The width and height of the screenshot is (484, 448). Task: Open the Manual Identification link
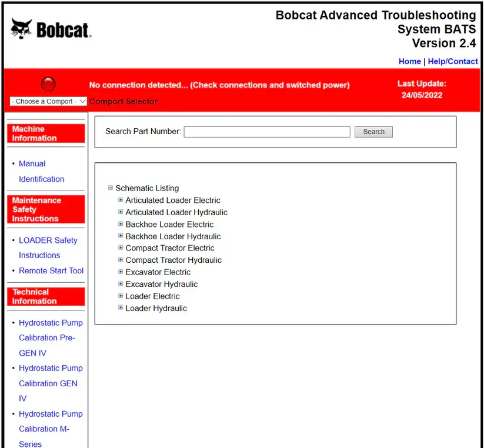click(x=41, y=171)
